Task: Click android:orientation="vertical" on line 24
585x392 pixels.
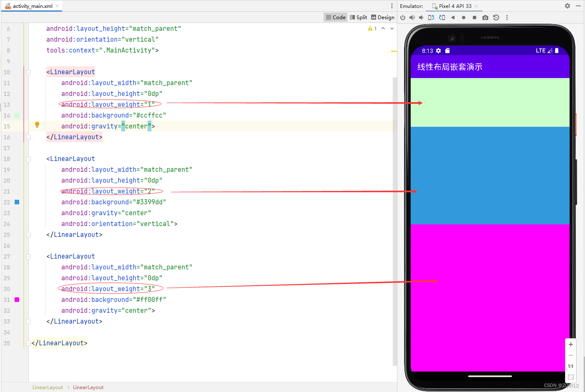Action: tap(119, 224)
